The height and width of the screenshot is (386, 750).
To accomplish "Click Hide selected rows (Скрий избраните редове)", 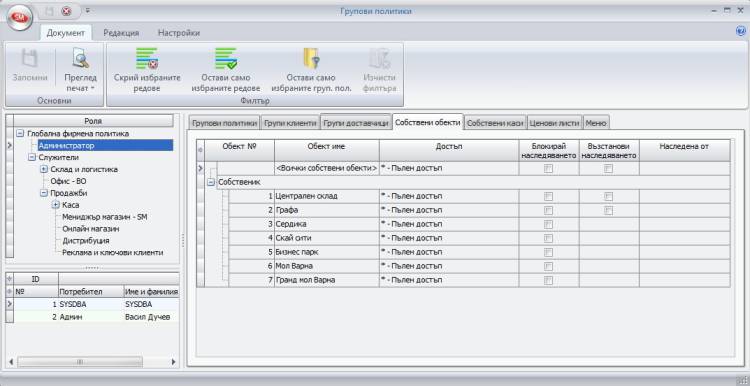I will point(147,69).
